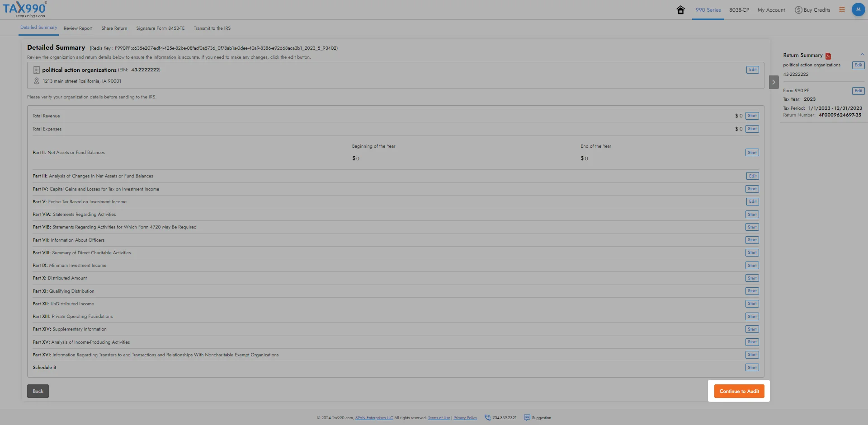
Task: Download the Return Summary PDF icon
Action: [828, 56]
